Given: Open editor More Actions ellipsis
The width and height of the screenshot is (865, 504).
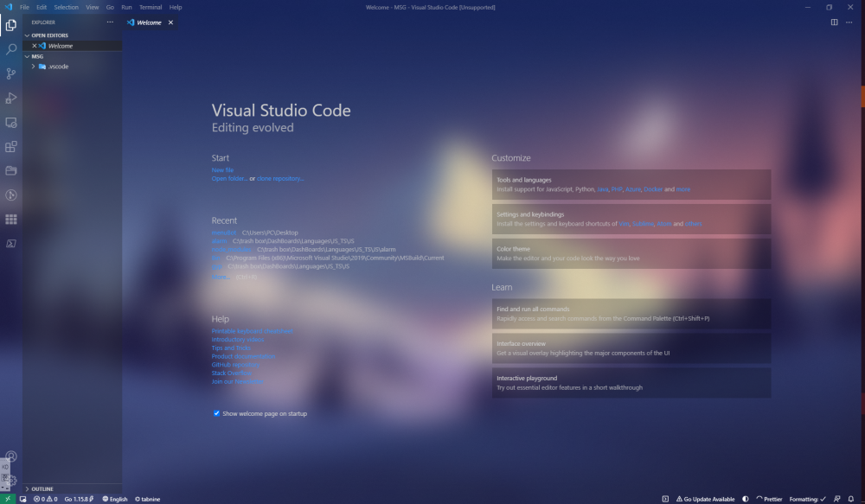Looking at the screenshot, I should coord(849,22).
